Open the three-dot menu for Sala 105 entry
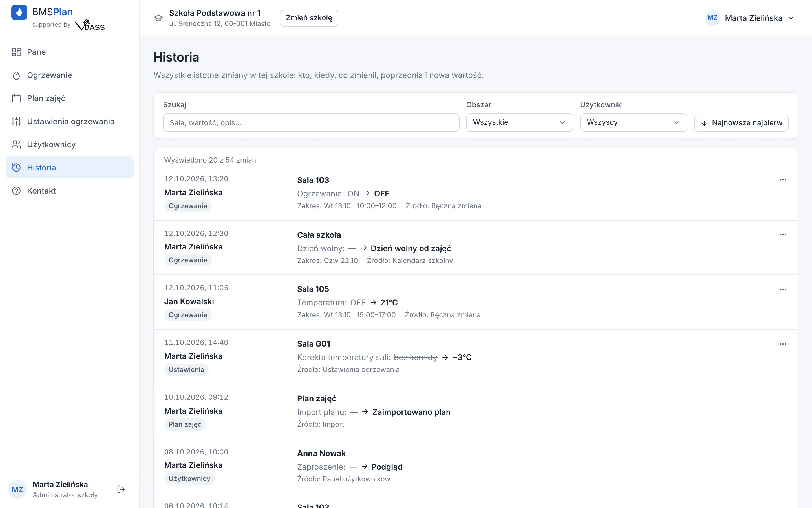This screenshot has height=508, width=812. tap(783, 289)
